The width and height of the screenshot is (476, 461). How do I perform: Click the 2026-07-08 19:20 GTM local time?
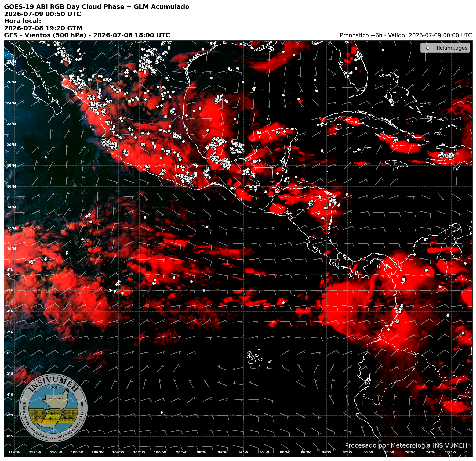(43, 28)
